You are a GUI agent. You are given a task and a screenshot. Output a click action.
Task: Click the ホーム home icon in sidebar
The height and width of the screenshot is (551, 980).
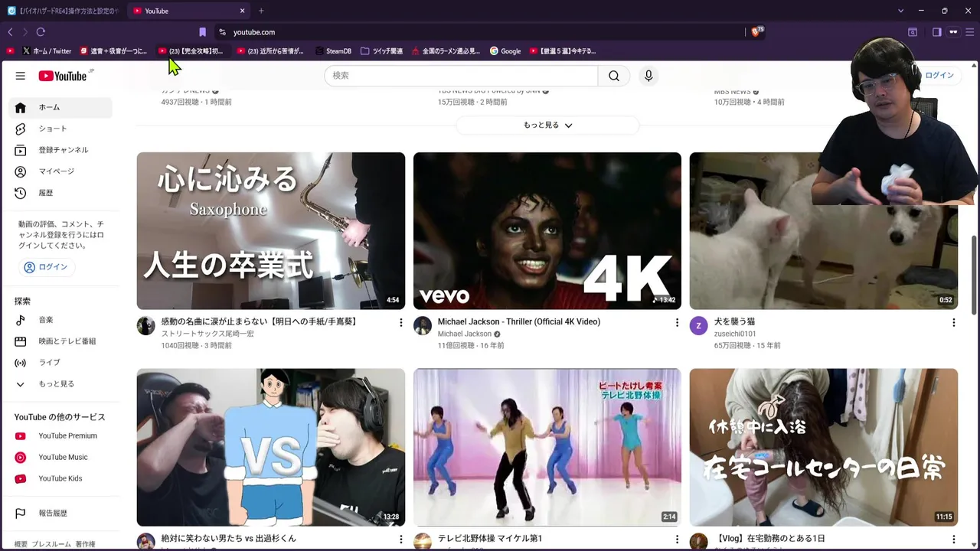21,108
